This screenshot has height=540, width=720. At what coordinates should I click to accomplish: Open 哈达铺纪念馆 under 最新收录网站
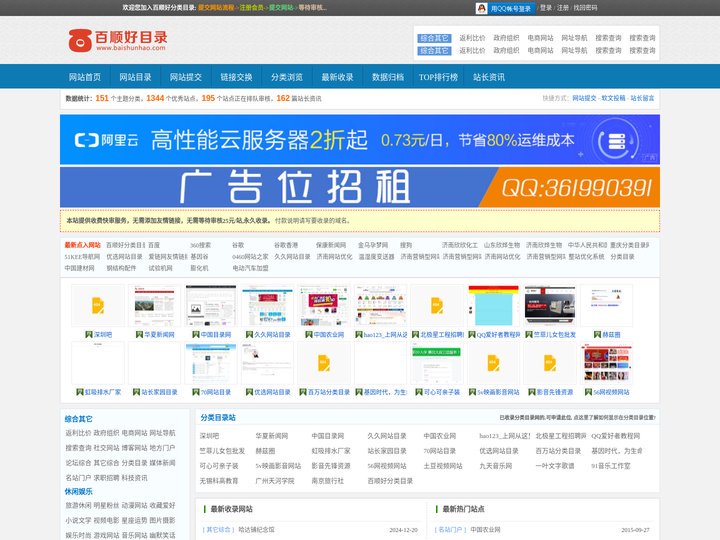(x=256, y=529)
